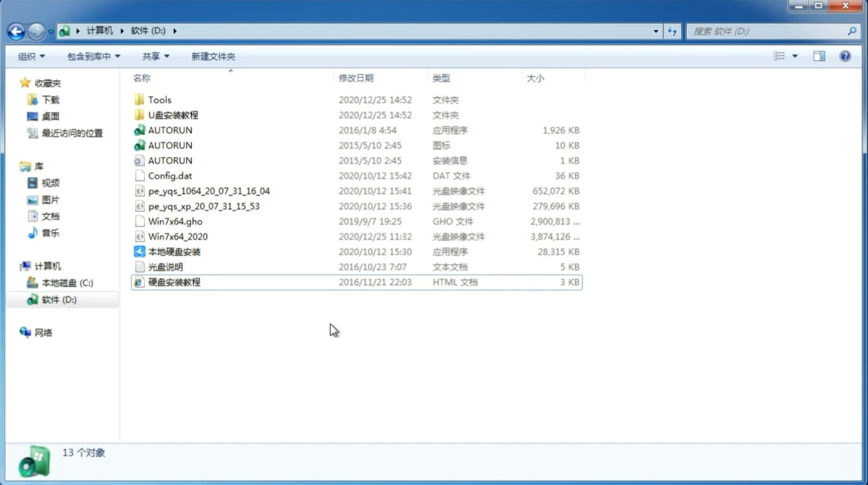This screenshot has height=485, width=868.
Task: Open 硬盘安装教程 HTML document
Action: [174, 282]
